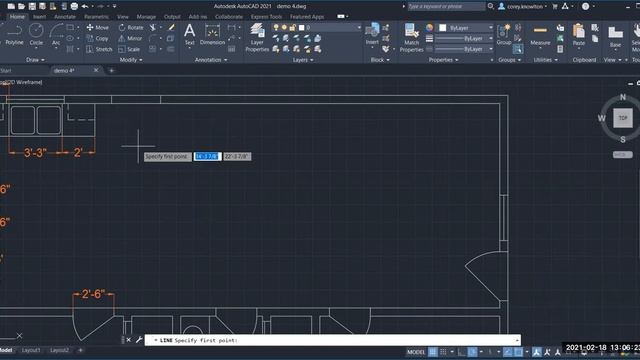Expand the Annotation panel

211,60
